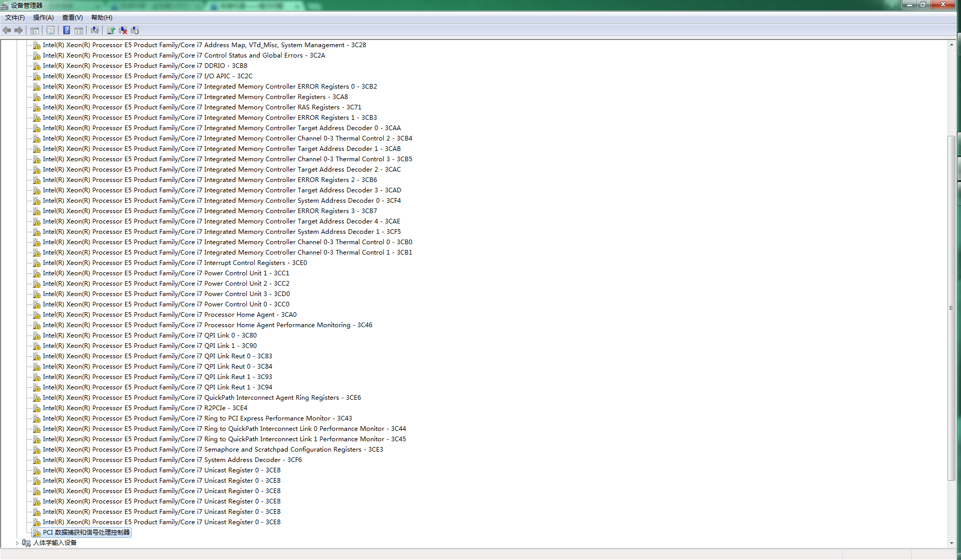Image resolution: width=961 pixels, height=560 pixels.
Task: Click the vertical scrollbar down arrow
Action: pos(951,543)
